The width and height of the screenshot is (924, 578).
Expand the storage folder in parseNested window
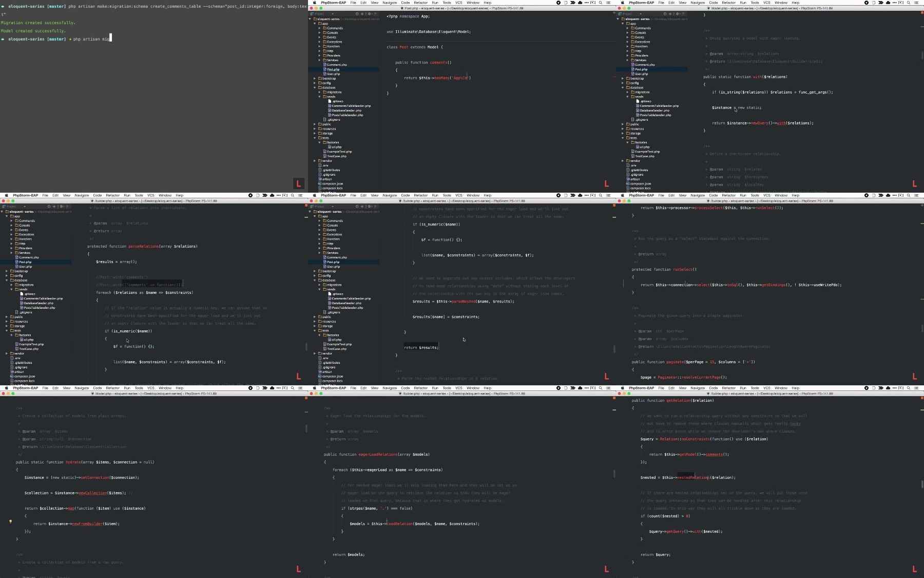point(315,326)
